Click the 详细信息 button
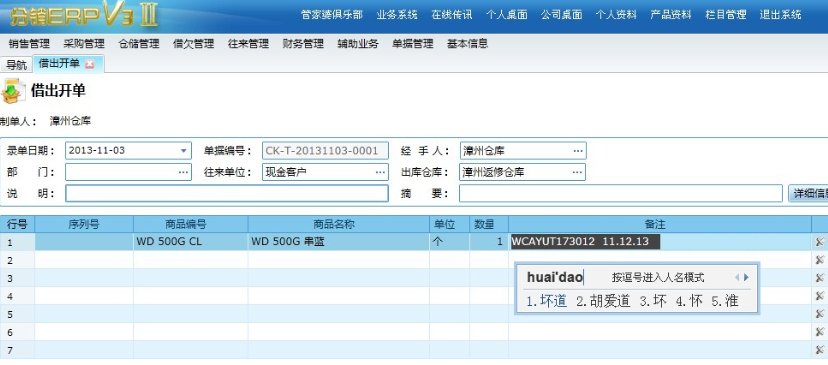Viewport: 828px width, 365px height. point(808,193)
